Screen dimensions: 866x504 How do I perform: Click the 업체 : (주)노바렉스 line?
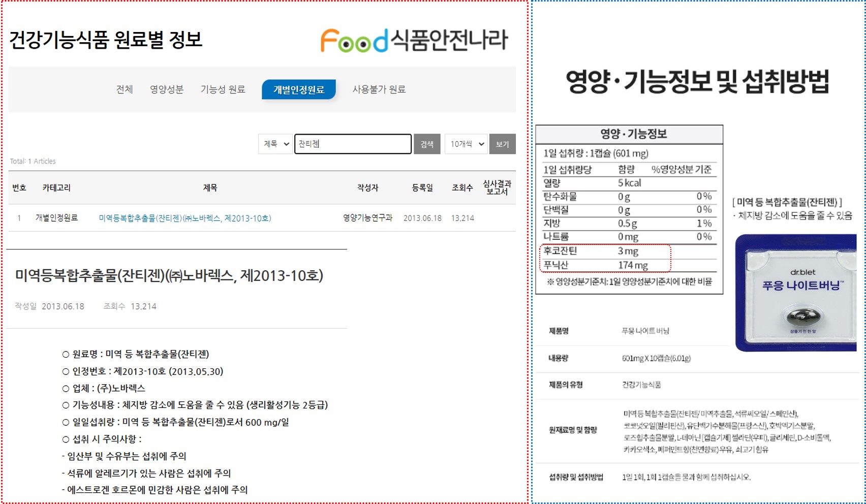pos(104,388)
